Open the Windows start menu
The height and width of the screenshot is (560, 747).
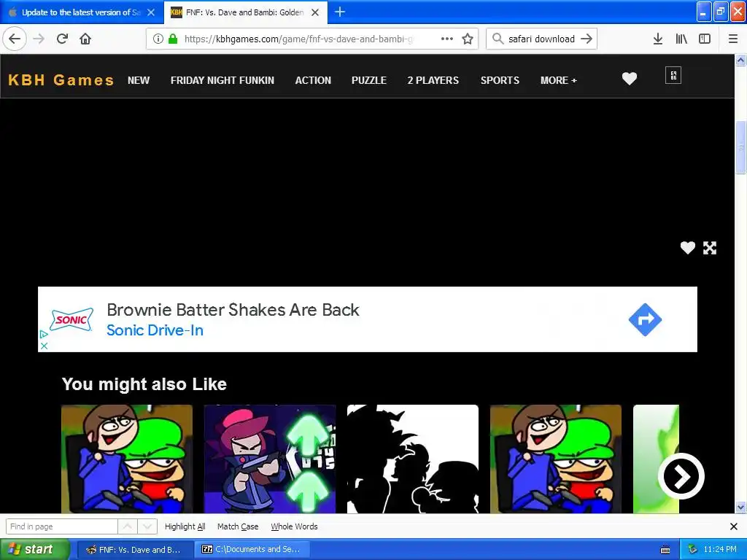34,549
